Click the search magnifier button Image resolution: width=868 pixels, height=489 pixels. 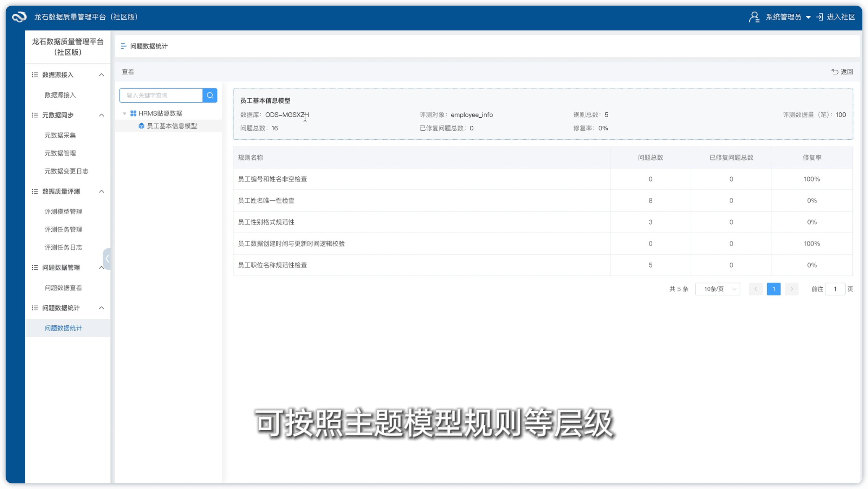pos(210,95)
